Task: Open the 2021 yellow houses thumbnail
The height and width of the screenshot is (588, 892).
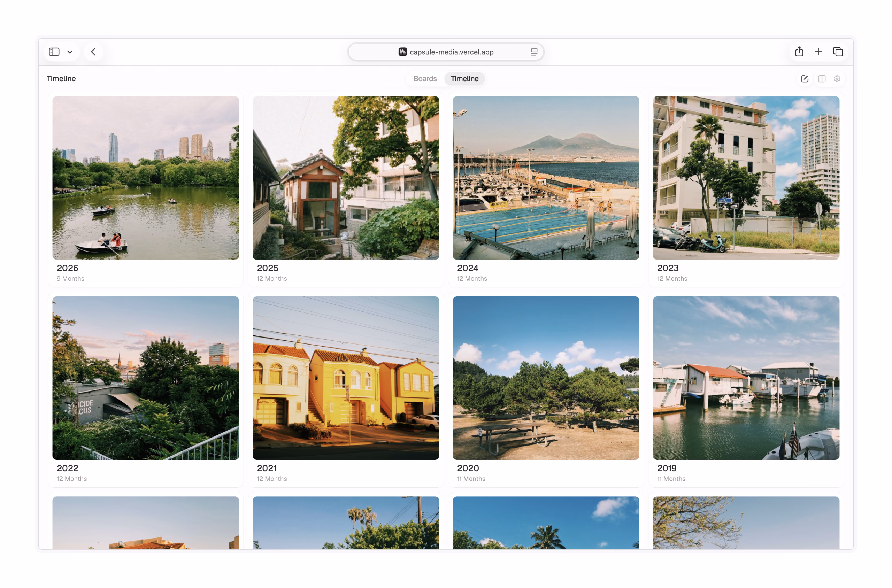Action: click(345, 378)
